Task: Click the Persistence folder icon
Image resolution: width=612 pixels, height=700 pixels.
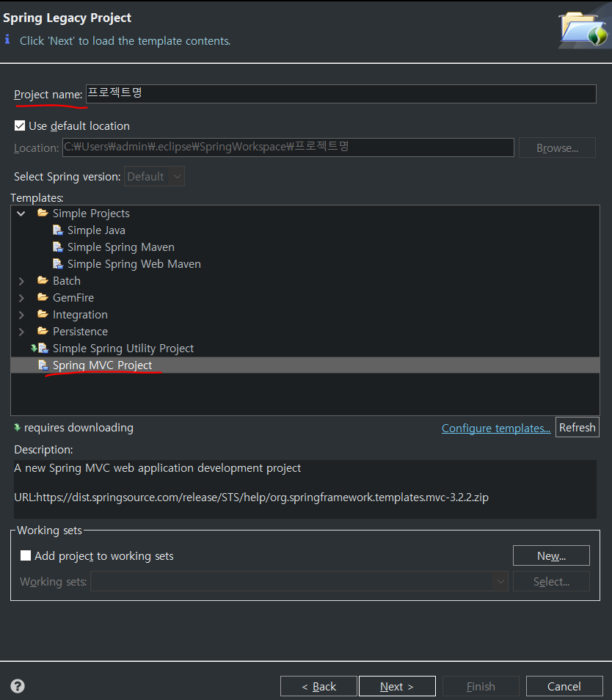Action: [43, 331]
